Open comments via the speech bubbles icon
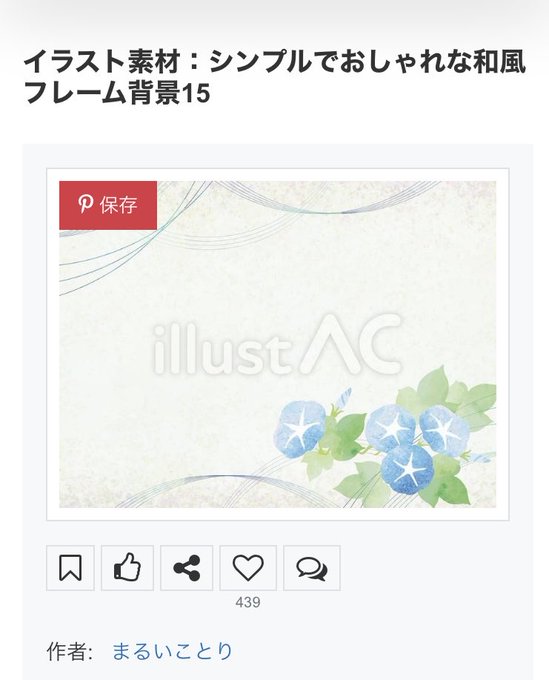The image size is (549, 680). tap(312, 568)
